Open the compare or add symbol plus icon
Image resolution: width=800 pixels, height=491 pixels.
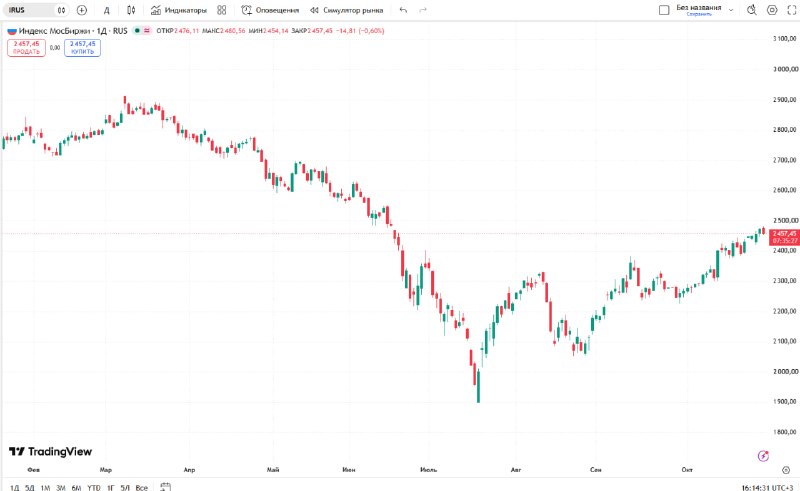(82, 10)
